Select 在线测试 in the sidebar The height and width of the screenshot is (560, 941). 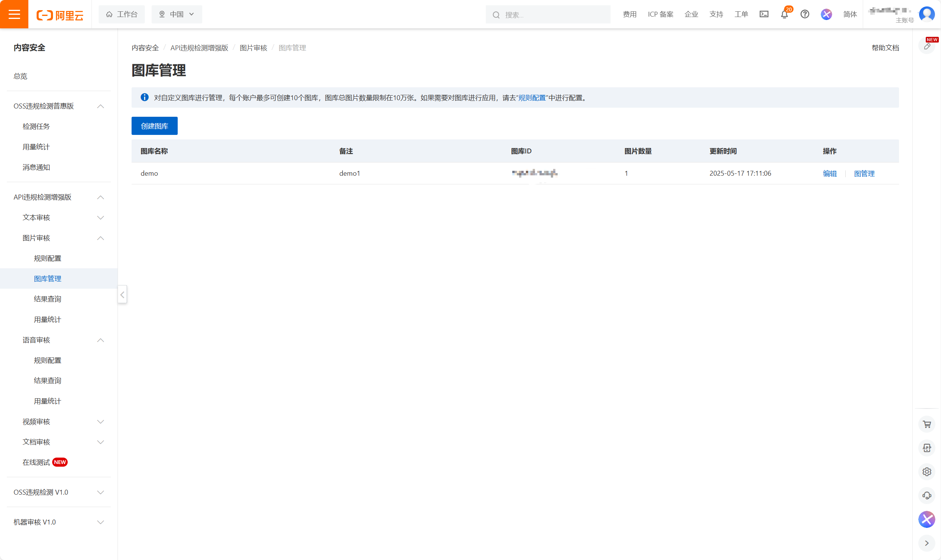coord(37,463)
